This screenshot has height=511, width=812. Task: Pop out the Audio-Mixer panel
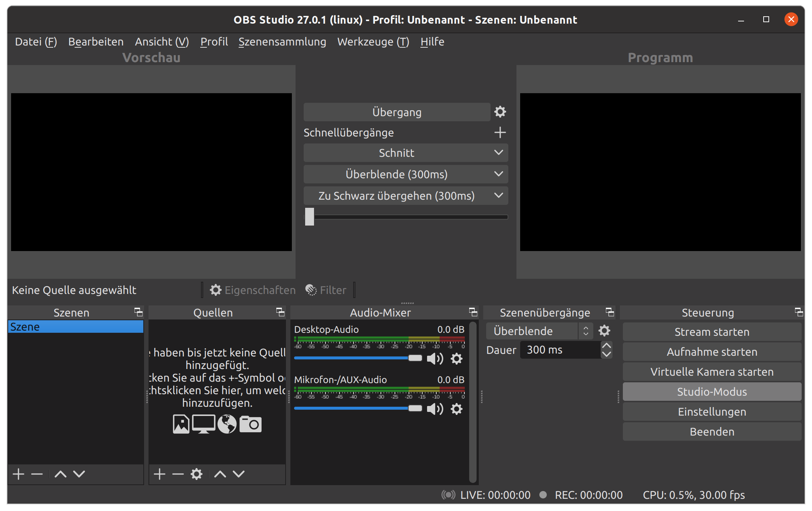pos(472,312)
